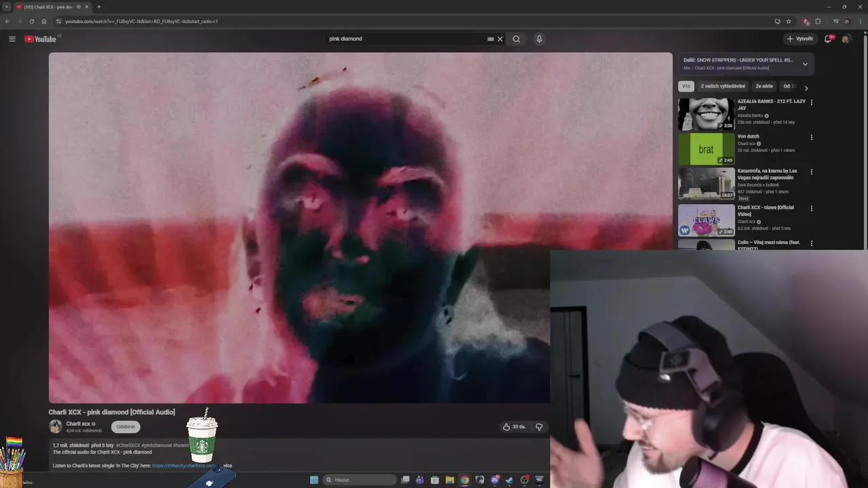Open options for Charli XCX claws video
The width and height of the screenshot is (868, 488).
[x=812, y=208]
